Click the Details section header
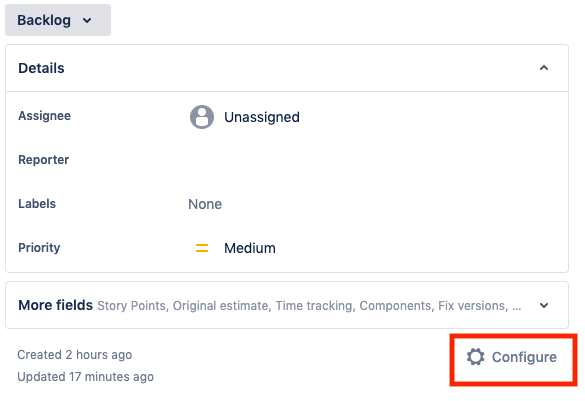This screenshot has height=401, width=585. 287,68
